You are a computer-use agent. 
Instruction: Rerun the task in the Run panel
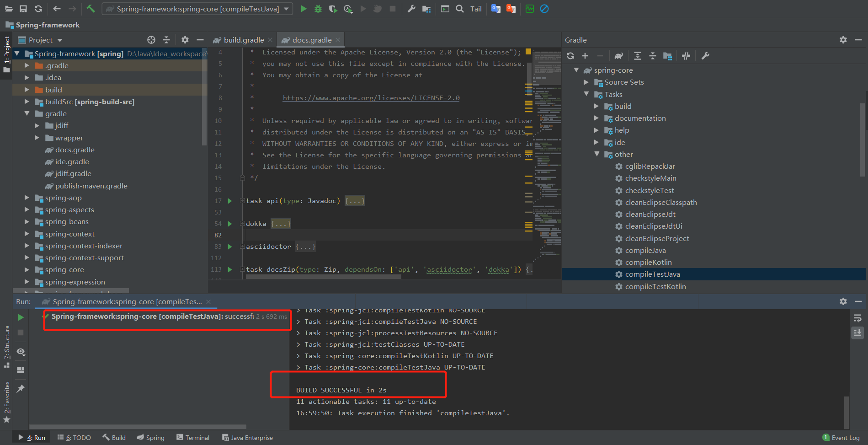21,317
